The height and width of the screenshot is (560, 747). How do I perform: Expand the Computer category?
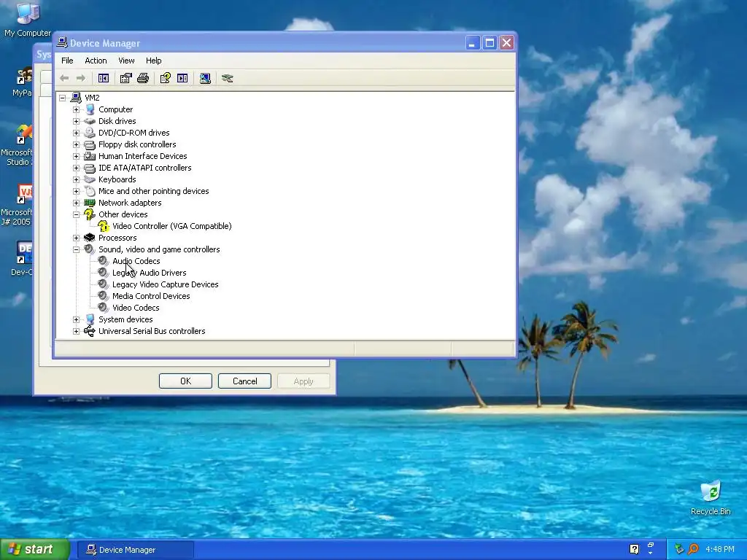76,109
